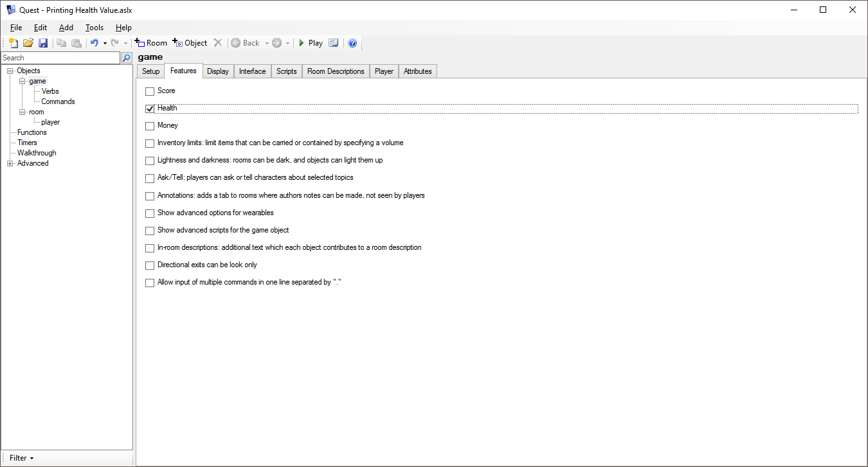Add a new Room
The height and width of the screenshot is (467, 868).
pyautogui.click(x=151, y=43)
